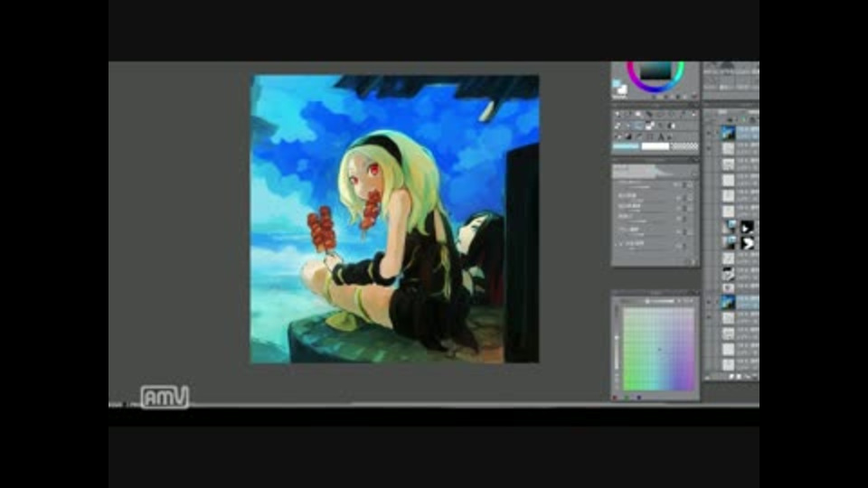This screenshot has height=488, width=868.
Task: Click the last icon on layer panel bottom bar
Action: click(754, 376)
